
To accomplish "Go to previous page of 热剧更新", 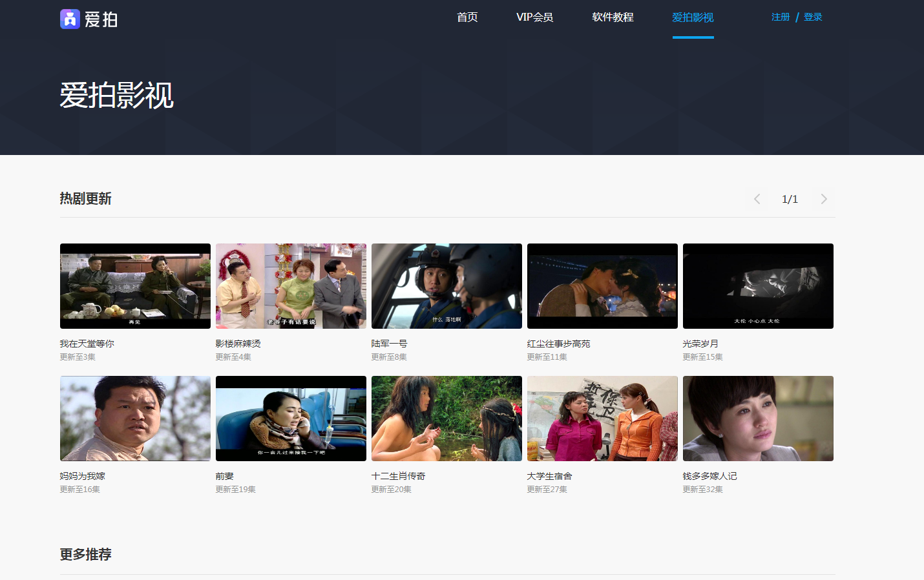I will pos(757,199).
